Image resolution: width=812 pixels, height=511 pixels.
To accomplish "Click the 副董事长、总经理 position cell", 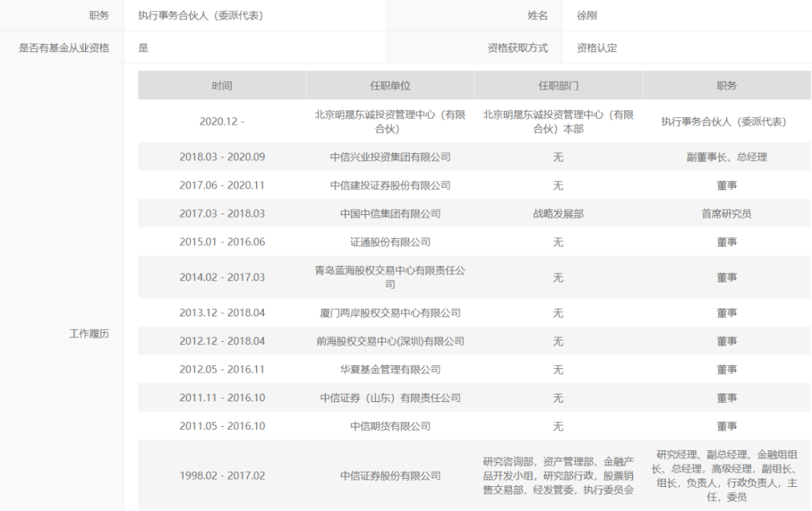I will pos(726,157).
